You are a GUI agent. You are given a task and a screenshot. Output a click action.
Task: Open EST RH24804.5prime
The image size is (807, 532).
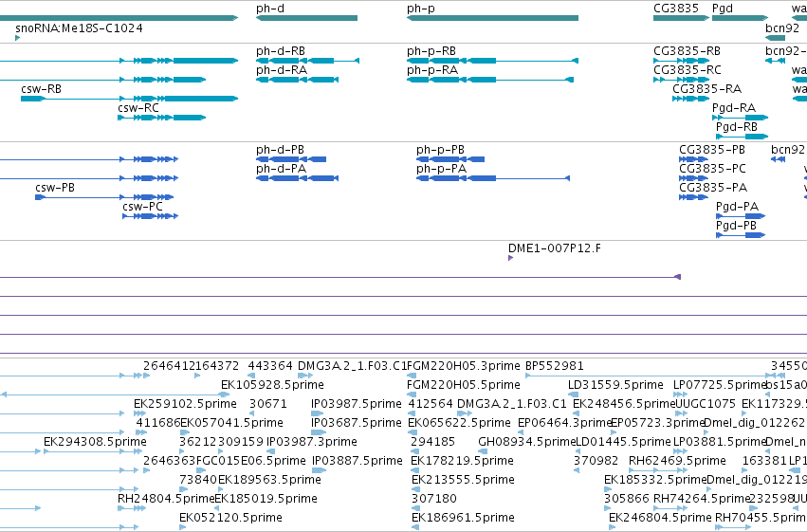click(x=131, y=508)
